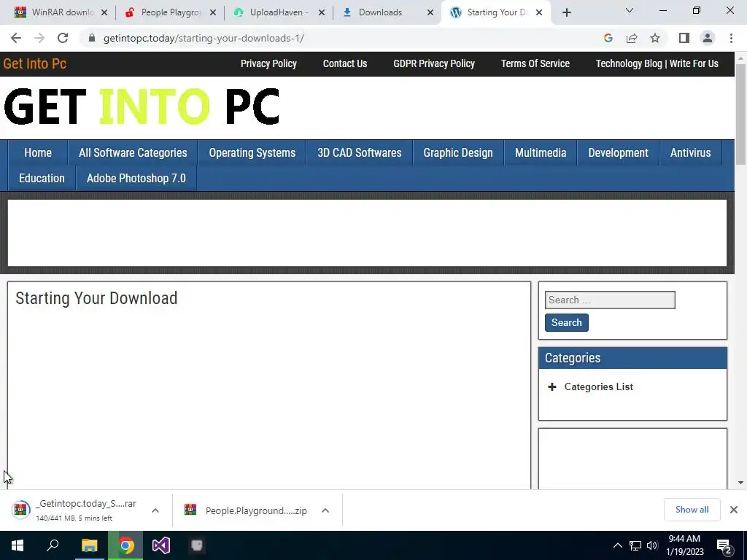Open the Multimedia menu item
This screenshot has width=747, height=560.
coord(541,153)
